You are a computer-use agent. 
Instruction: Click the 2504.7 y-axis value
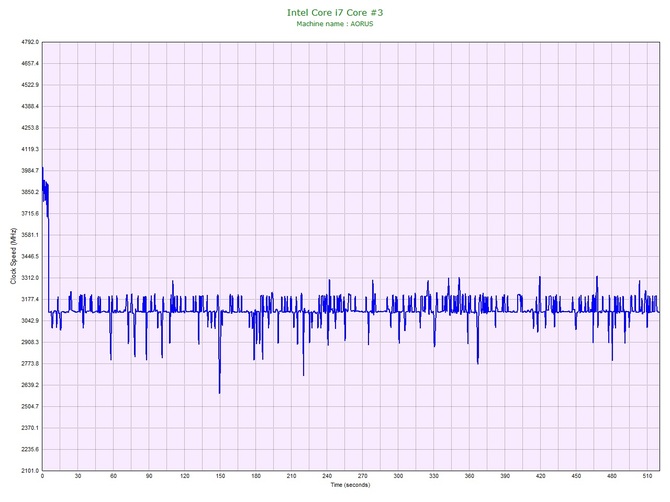(30, 407)
